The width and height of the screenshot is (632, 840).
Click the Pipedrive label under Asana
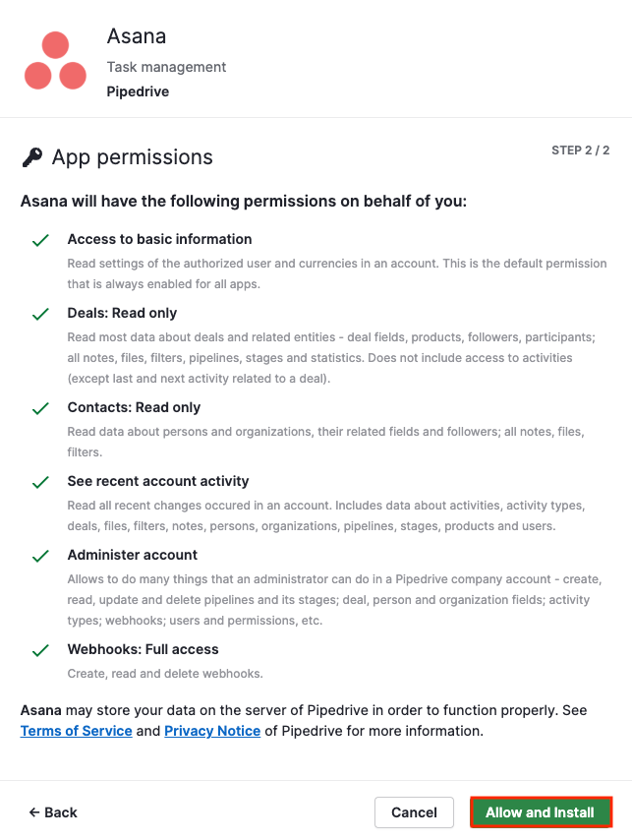pyautogui.click(x=138, y=91)
